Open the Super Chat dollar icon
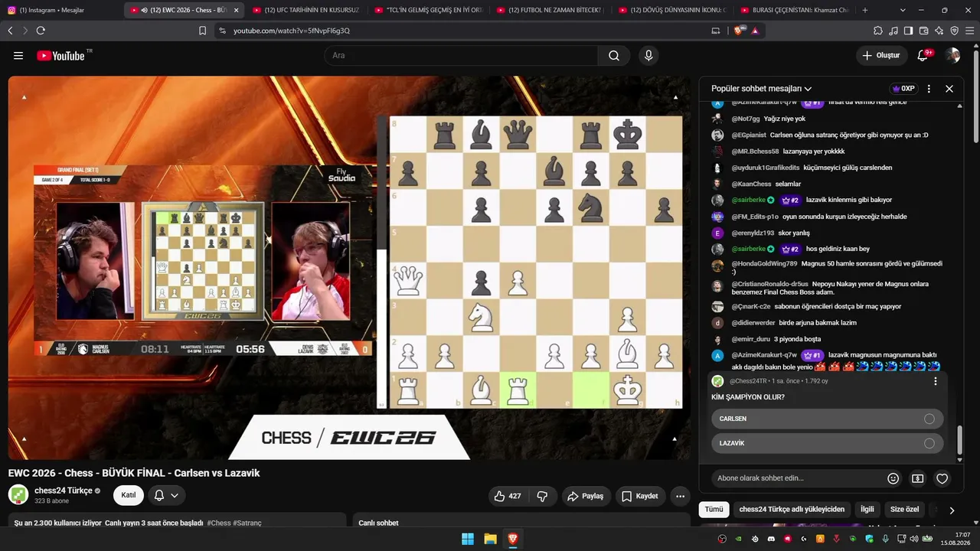The width and height of the screenshot is (980, 551). point(917,478)
